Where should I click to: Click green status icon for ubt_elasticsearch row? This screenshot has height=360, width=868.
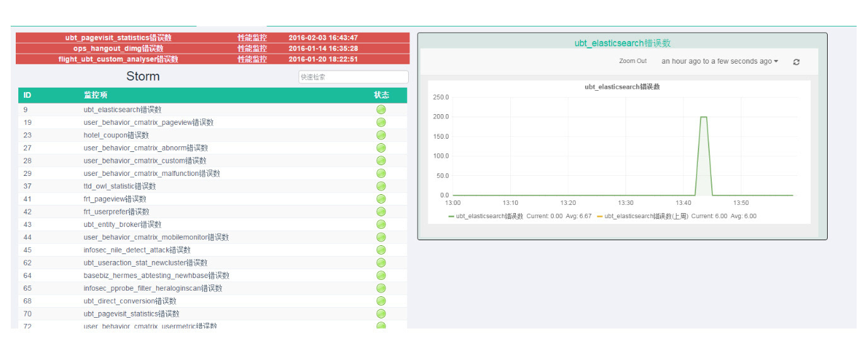tap(381, 110)
